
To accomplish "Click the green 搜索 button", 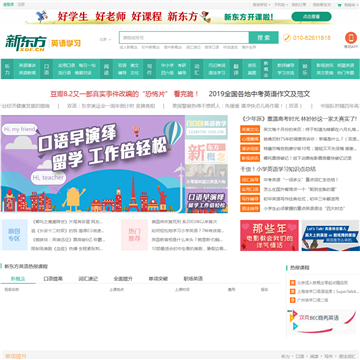I will point(264,38).
